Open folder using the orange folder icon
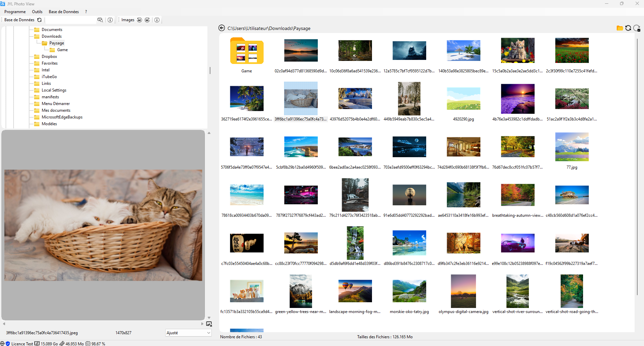The width and height of the screenshot is (644, 346). tap(619, 28)
